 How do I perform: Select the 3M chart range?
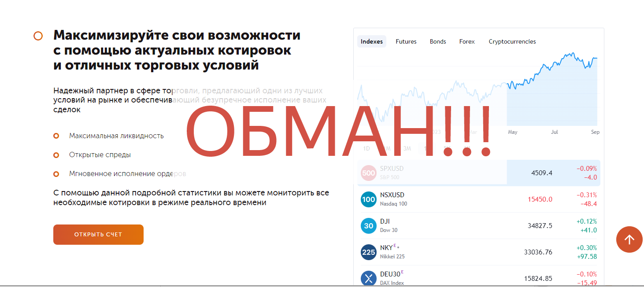pos(407,148)
